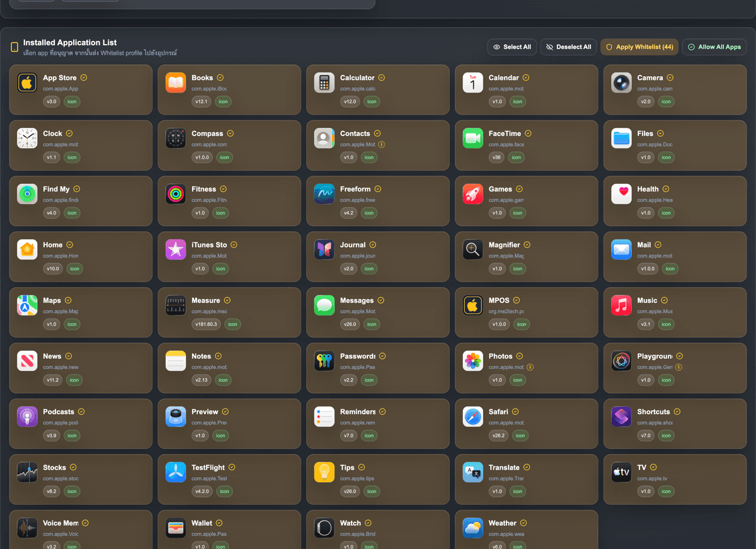Click the Allow All Apps button
756x549 pixels.
click(714, 47)
